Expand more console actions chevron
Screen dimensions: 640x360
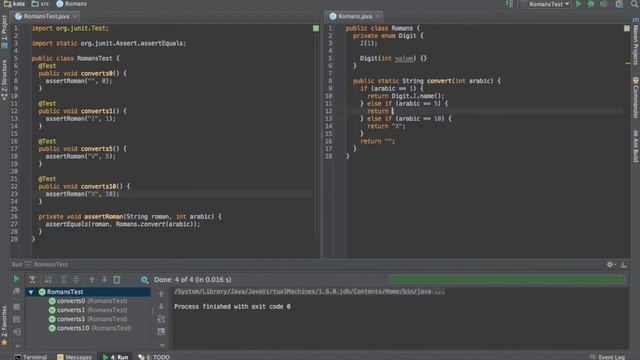click(162, 345)
